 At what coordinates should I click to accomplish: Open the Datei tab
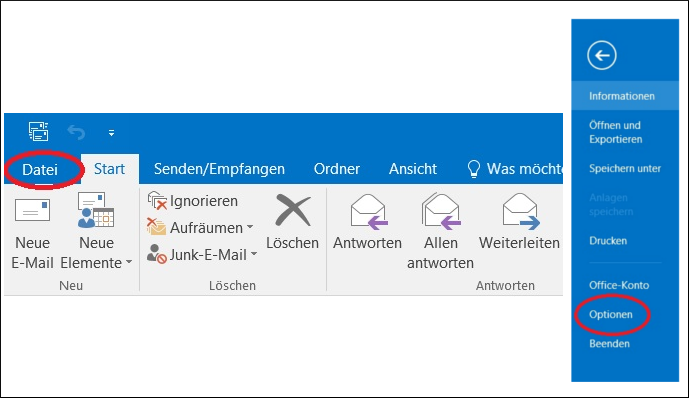(40, 170)
